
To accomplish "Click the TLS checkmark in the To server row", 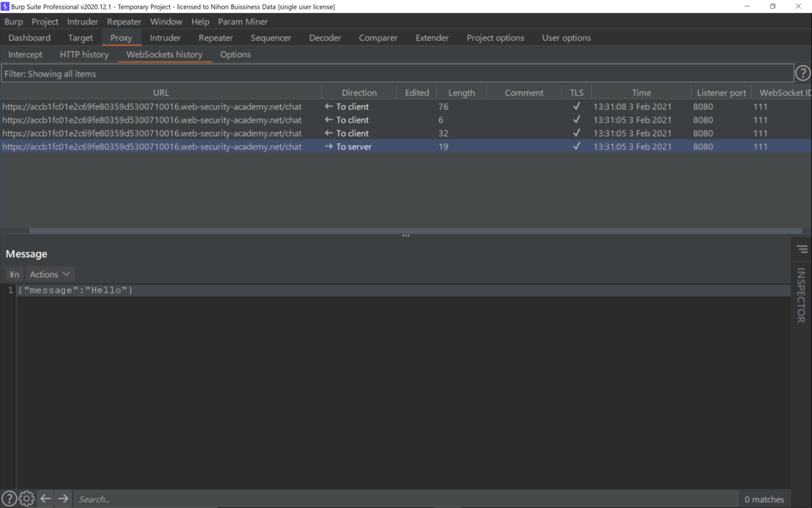I will tap(577, 146).
